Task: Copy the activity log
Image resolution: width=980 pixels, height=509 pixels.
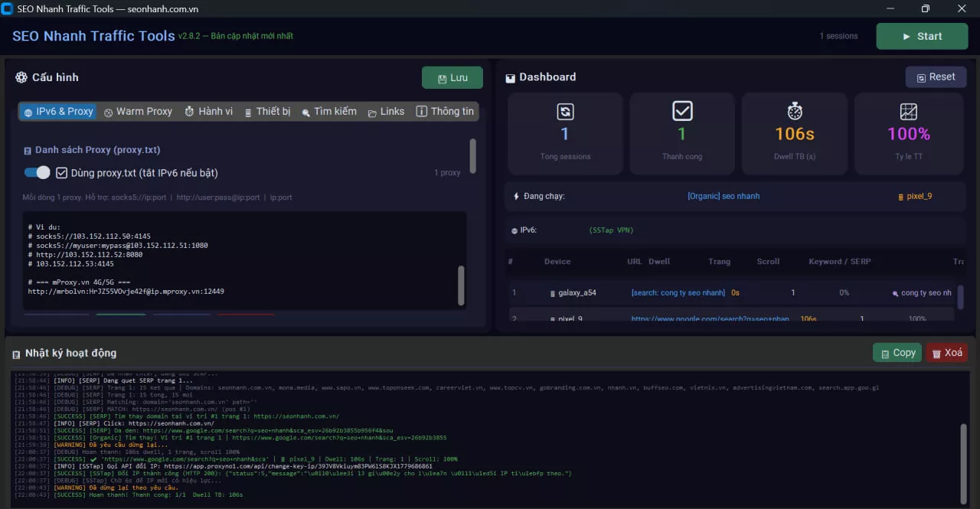Action: point(897,353)
